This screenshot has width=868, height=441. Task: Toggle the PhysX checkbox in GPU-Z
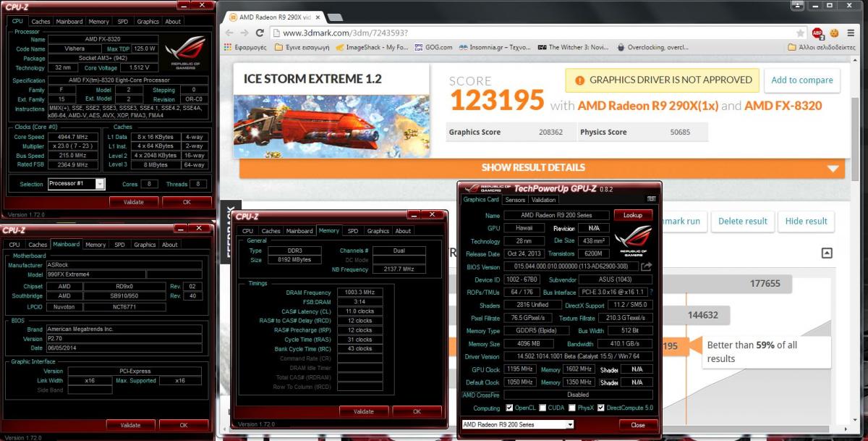572,408
